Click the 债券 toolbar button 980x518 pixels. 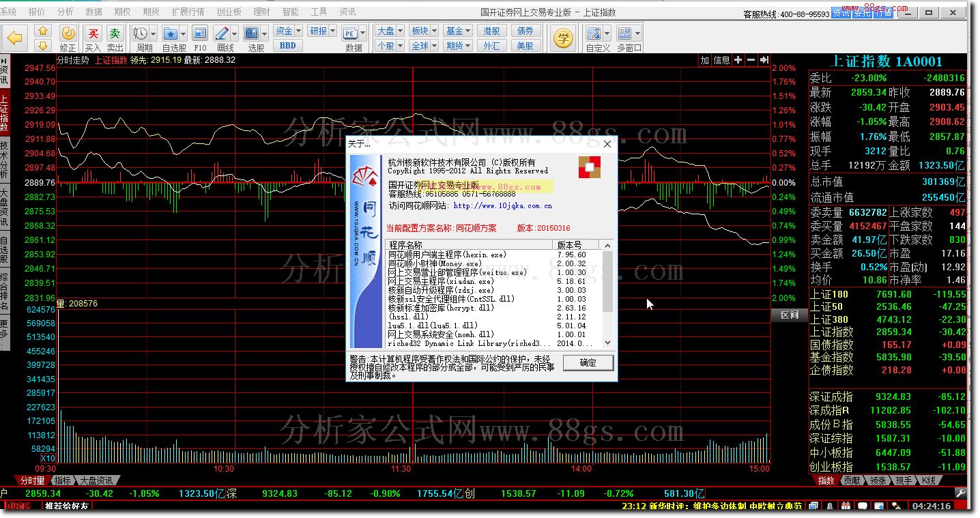pos(525,31)
